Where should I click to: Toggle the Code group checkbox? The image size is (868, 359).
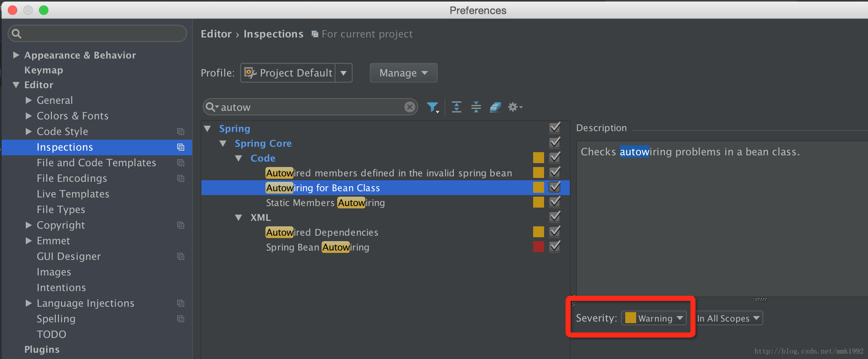point(555,158)
